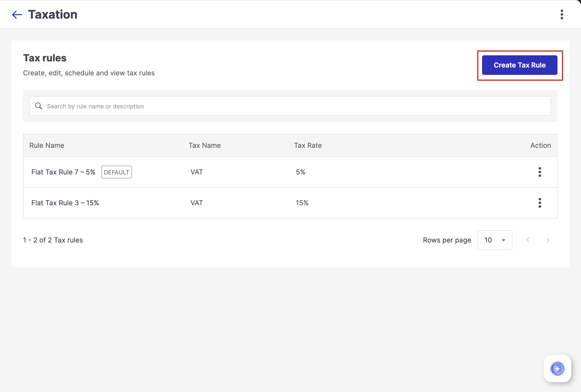Click the Tax Name column header
Screen dimensions: 581x392
(x=205, y=146)
